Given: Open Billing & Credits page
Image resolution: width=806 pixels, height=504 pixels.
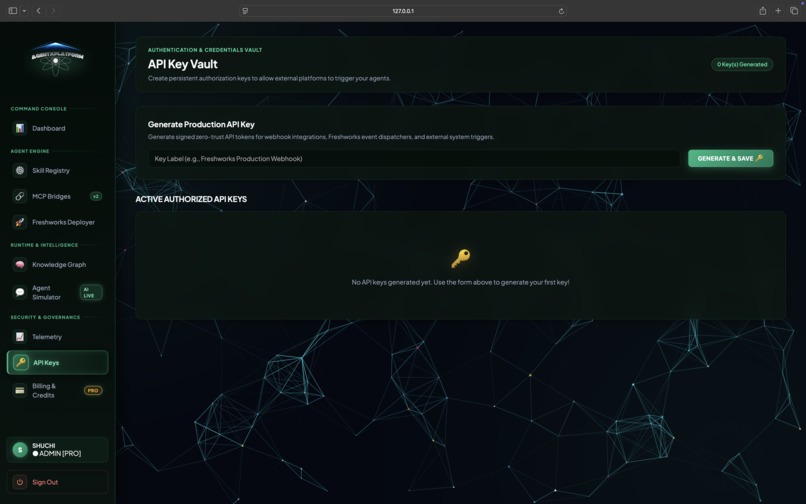Looking at the screenshot, I should click(58, 390).
